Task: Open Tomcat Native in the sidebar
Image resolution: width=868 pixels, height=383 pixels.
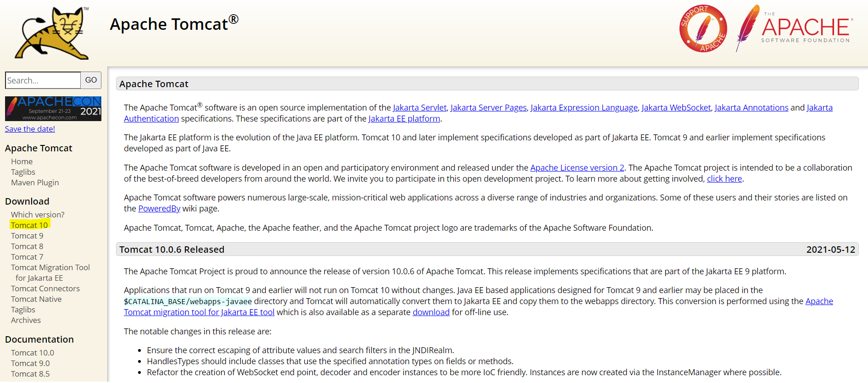Action: click(x=36, y=299)
